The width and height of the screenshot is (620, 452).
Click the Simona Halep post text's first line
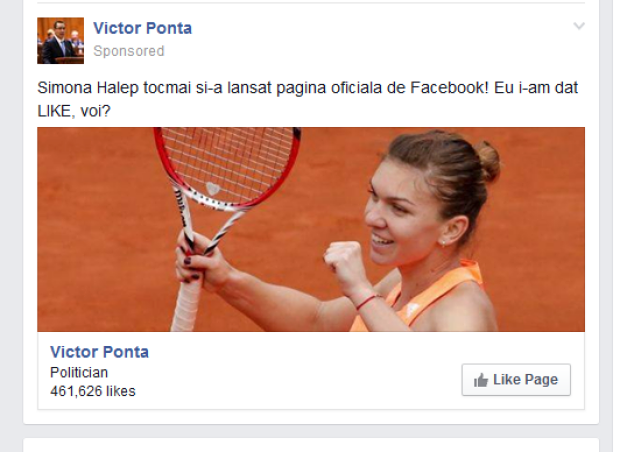pos(300,87)
